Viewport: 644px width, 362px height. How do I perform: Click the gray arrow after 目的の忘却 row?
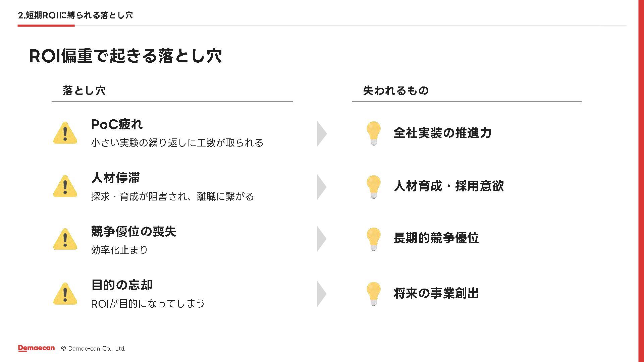click(x=321, y=294)
